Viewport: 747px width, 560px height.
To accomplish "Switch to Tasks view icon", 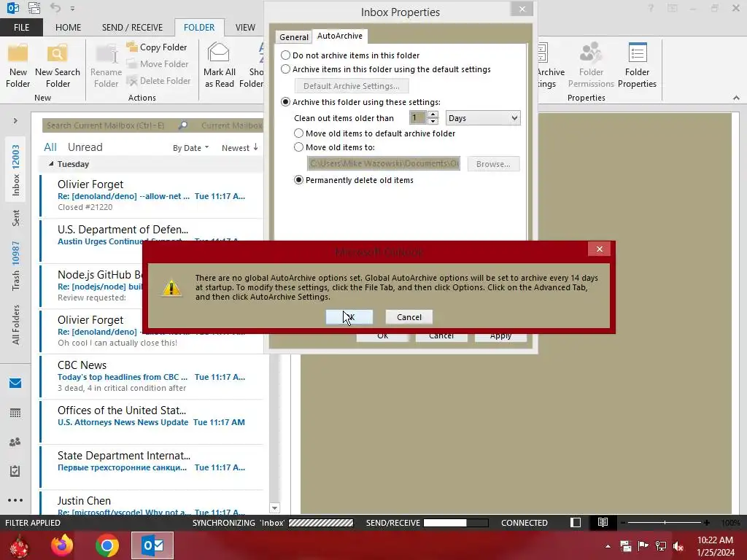I will click(15, 471).
